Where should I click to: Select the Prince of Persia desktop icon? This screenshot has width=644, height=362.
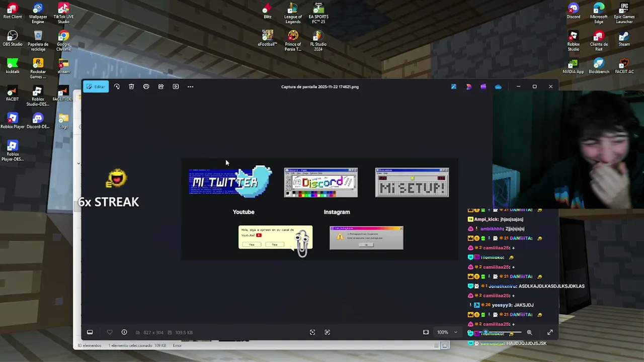(x=293, y=41)
